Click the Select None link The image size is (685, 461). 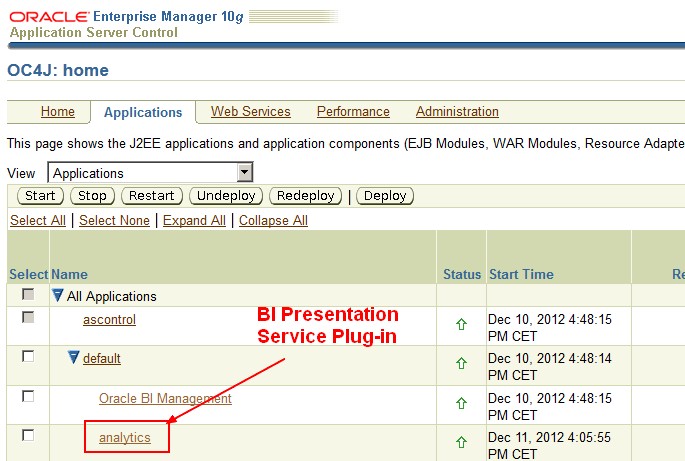[x=114, y=220]
